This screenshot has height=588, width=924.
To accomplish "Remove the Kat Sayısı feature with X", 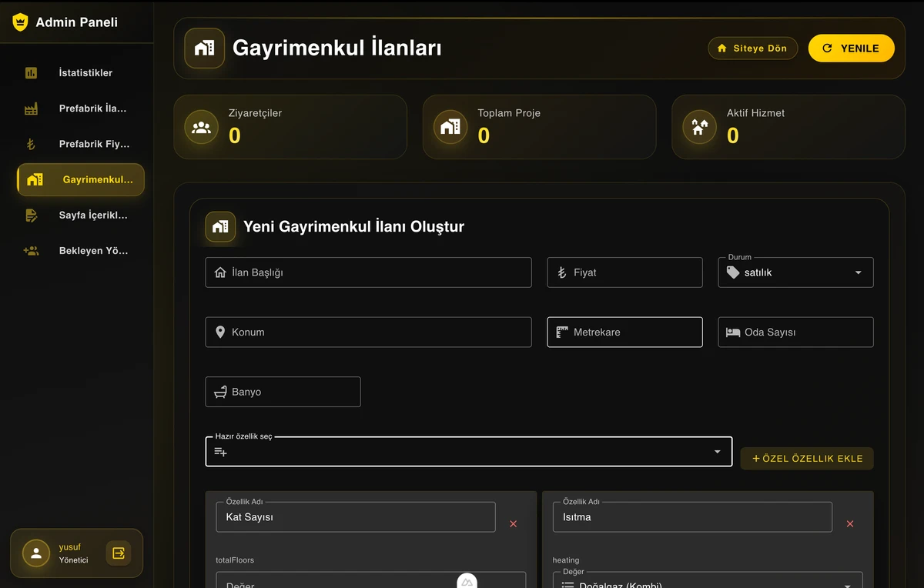I will (514, 524).
